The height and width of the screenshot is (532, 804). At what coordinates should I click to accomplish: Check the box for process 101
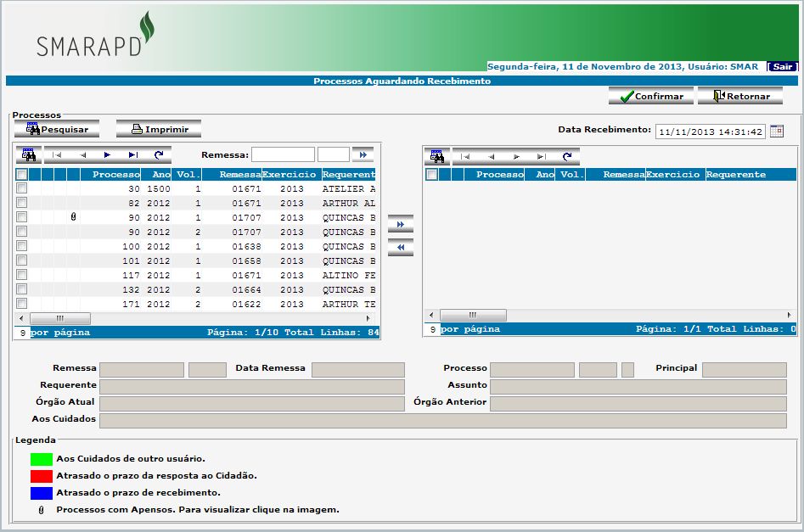pyautogui.click(x=21, y=260)
